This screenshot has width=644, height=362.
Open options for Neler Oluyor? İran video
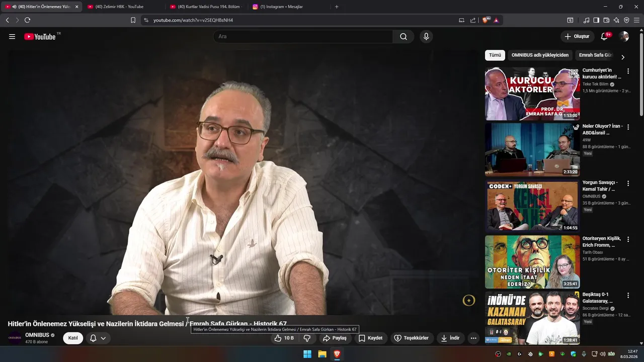[628, 127]
